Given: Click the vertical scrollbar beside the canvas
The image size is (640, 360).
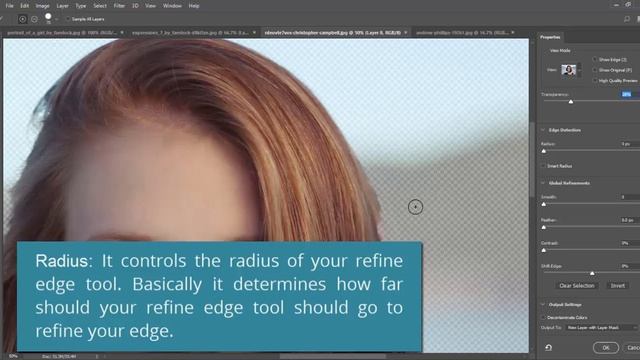Looking at the screenshot, I should pyautogui.click(x=532, y=159).
